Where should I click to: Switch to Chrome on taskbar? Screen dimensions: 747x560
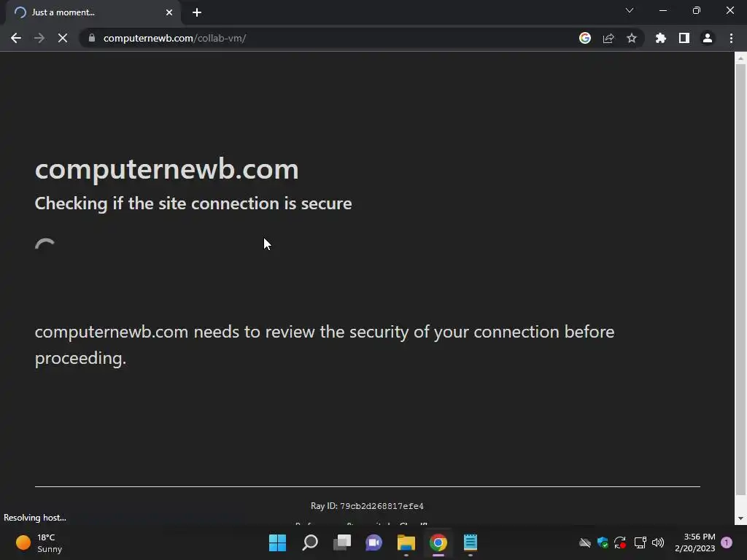438,542
